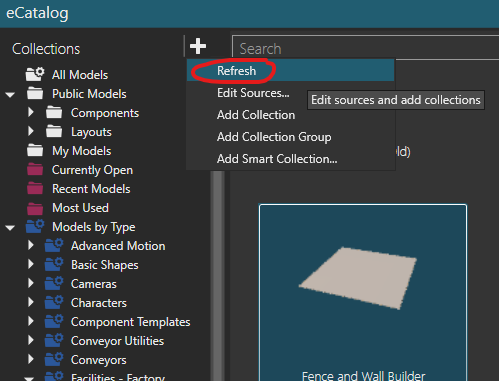The width and height of the screenshot is (499, 381).
Task: Expand the Conveyors category
Action: click(31, 359)
